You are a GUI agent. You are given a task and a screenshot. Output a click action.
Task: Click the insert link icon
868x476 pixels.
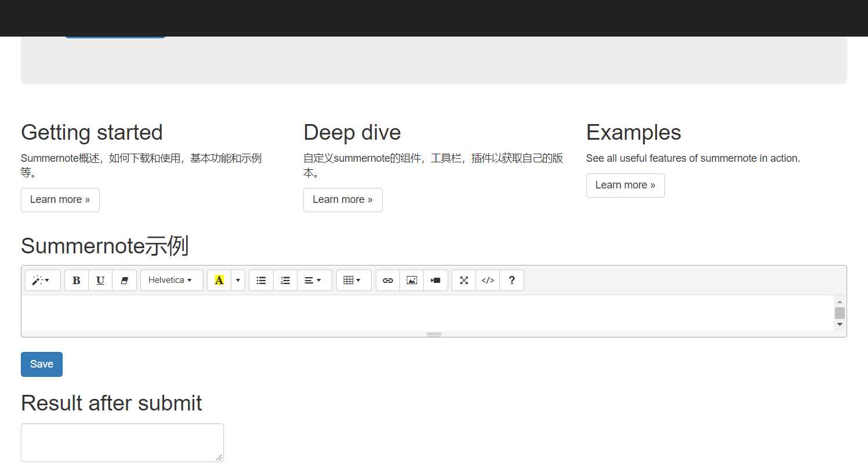click(388, 281)
